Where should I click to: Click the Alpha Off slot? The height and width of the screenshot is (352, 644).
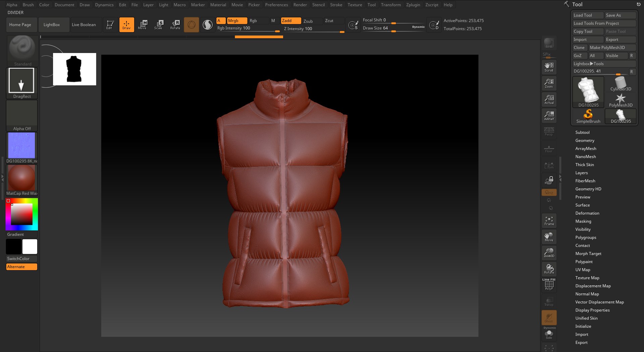22,115
